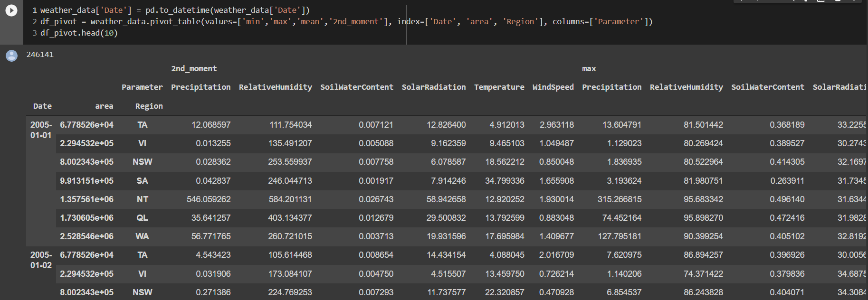Click cell value 111.754034

pos(291,124)
